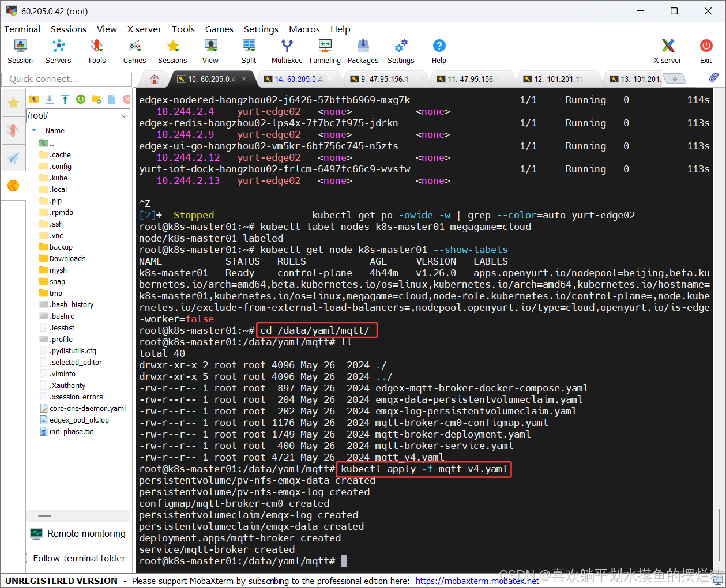Select init_phase.txt file
Viewport: 726px width, 588px height.
click(x=66, y=431)
